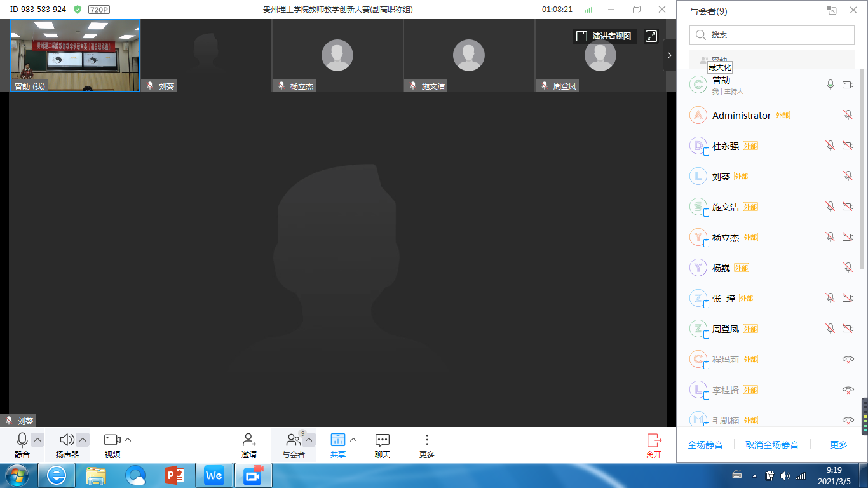This screenshot has height=488, width=868.
Task: Pop out the participants panel icon
Action: 831,10
